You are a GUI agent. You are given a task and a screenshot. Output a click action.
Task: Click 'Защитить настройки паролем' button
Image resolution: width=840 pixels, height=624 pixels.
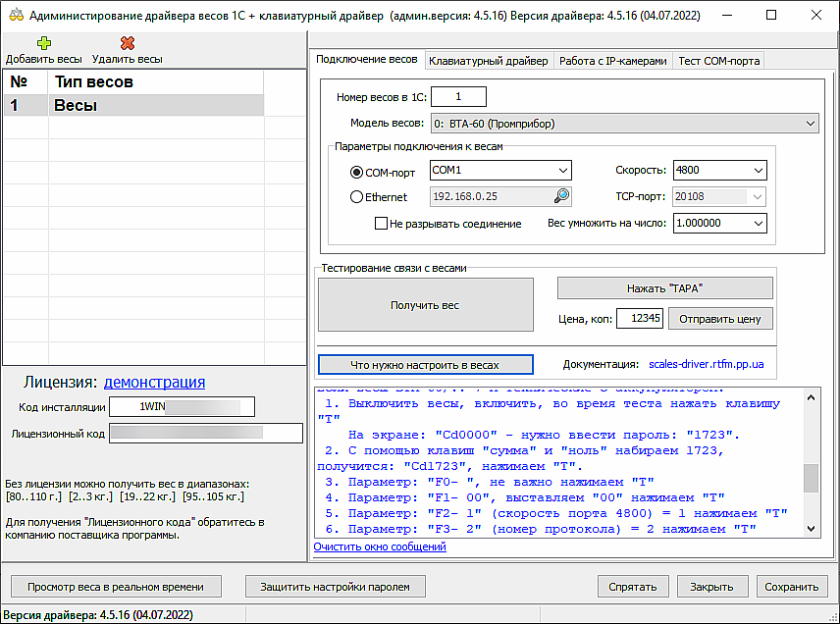tap(336, 587)
